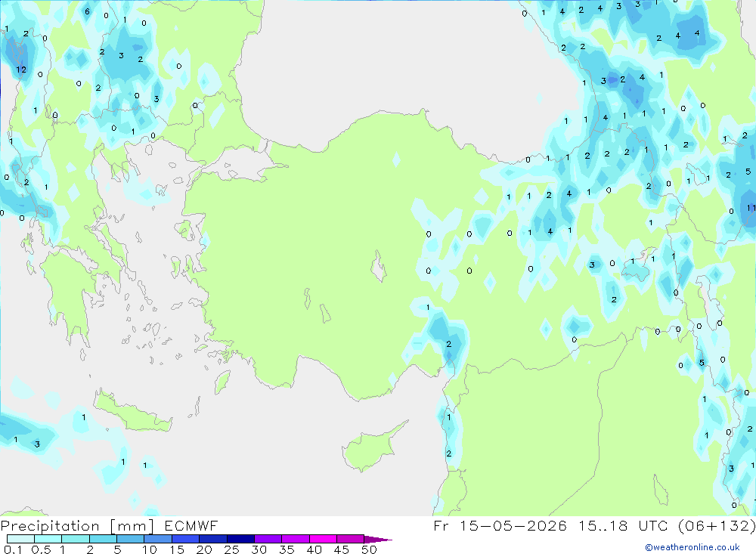Select the 40–45 mm magenta legend swatch

[x=323, y=539]
